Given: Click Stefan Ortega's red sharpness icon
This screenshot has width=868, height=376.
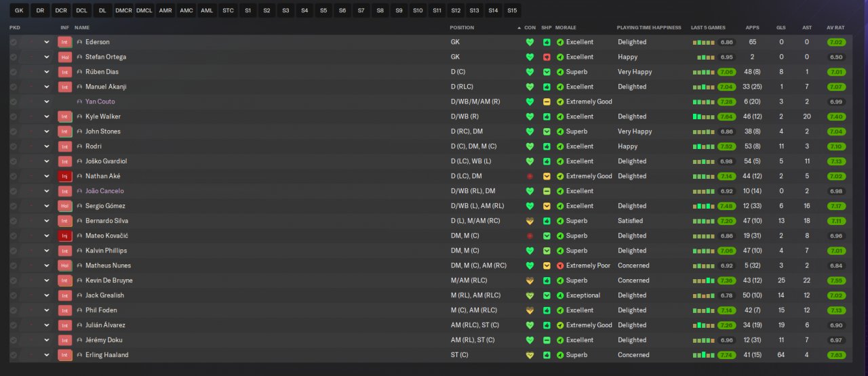Looking at the screenshot, I should pyautogui.click(x=547, y=57).
